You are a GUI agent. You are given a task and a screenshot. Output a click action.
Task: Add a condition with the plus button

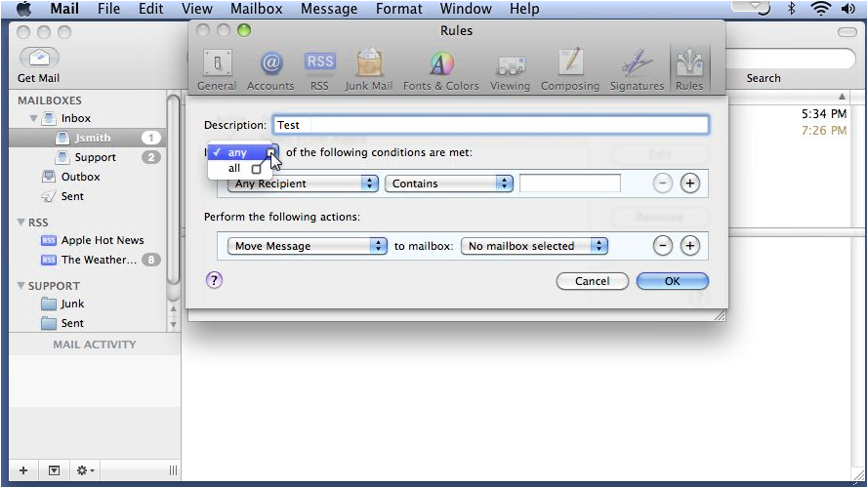pos(689,183)
